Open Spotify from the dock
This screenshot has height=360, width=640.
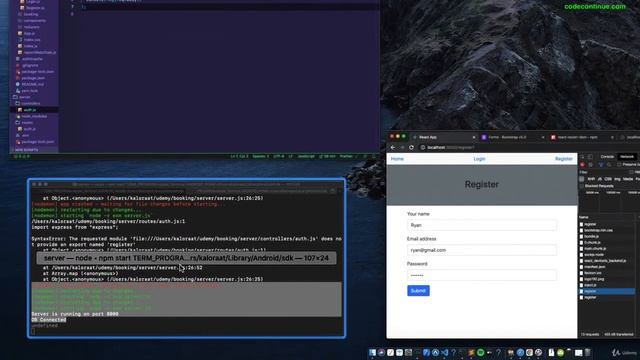480,353
